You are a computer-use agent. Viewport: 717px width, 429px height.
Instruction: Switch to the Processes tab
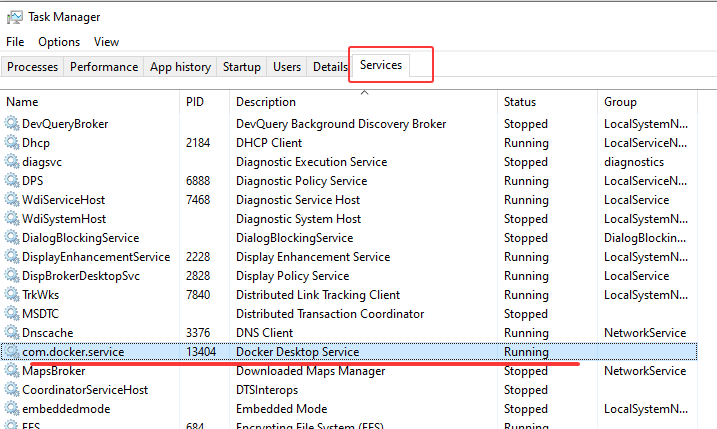(x=32, y=67)
